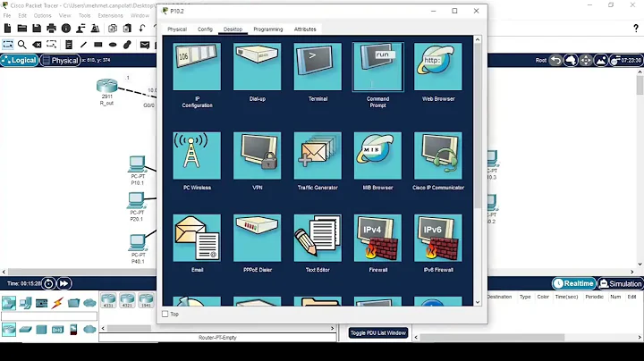Open the IPv6 Firewall app
Screen dimensions: 644x361
point(438,238)
